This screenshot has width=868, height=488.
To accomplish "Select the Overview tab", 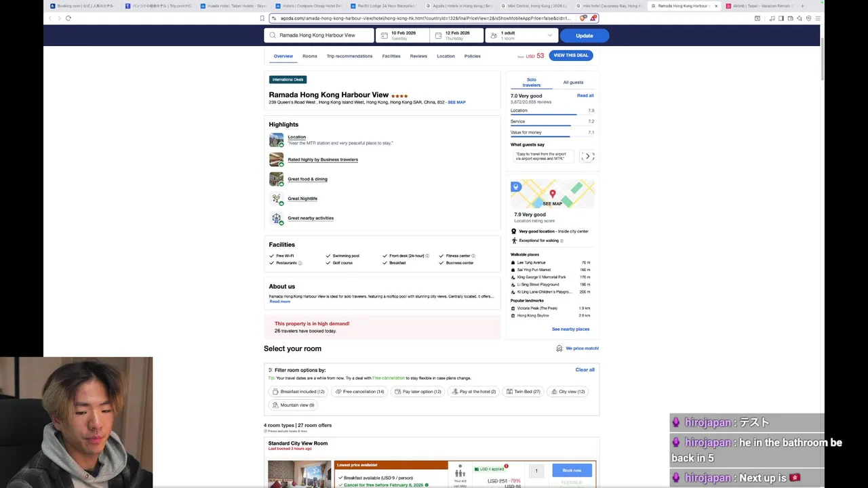I will coord(283,56).
